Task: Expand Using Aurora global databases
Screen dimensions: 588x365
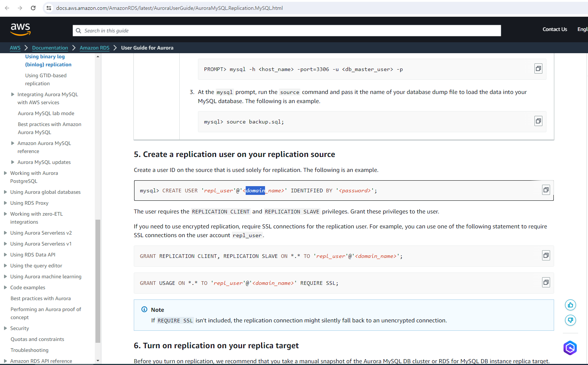Action: (x=5, y=192)
